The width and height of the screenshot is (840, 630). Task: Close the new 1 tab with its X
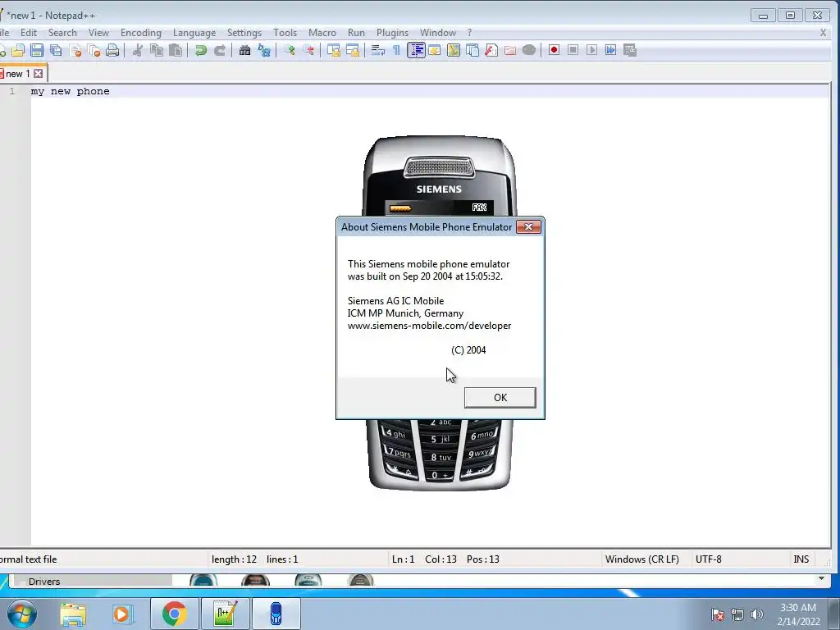pyautogui.click(x=39, y=74)
